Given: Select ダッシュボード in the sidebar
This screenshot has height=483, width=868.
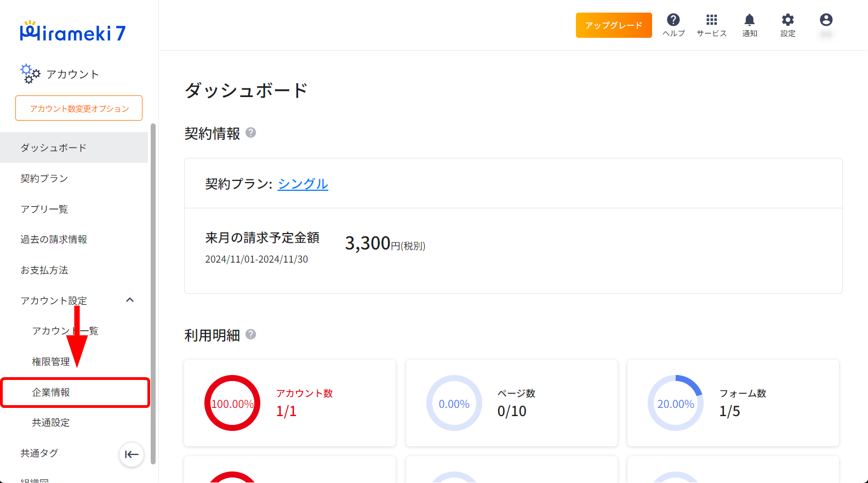Looking at the screenshot, I should [x=74, y=147].
